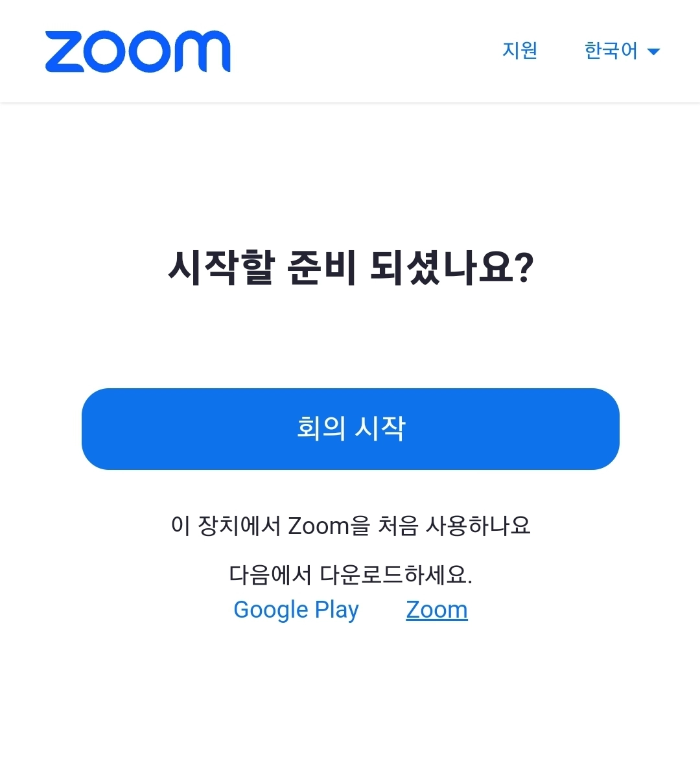Screen dimensions: 700x757
Task: Select the 한국어 label in the header
Action: click(611, 51)
